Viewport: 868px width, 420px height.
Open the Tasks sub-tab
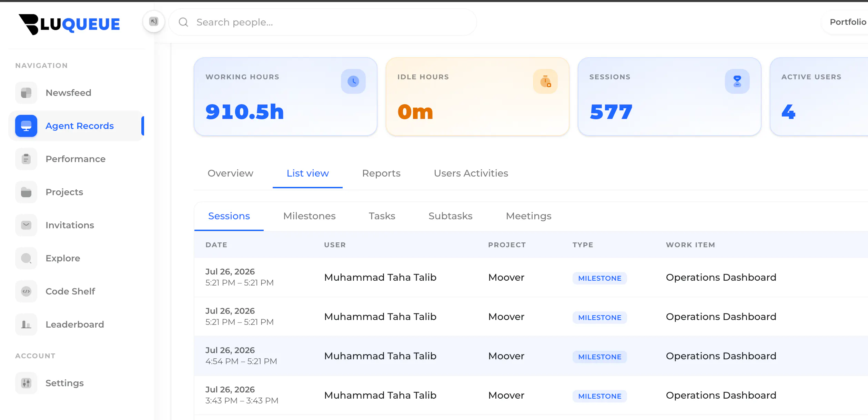pyautogui.click(x=382, y=216)
